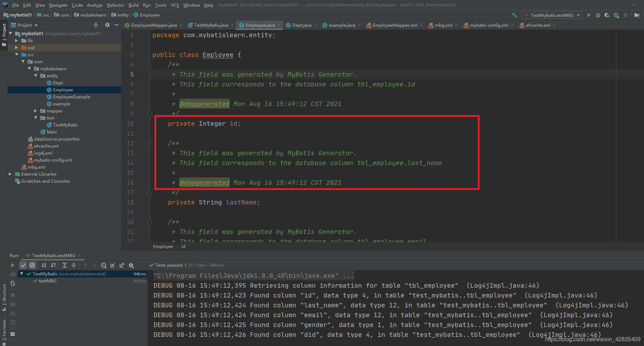
Task: Switch to mybatis-config.xml tab
Action: click(x=489, y=25)
